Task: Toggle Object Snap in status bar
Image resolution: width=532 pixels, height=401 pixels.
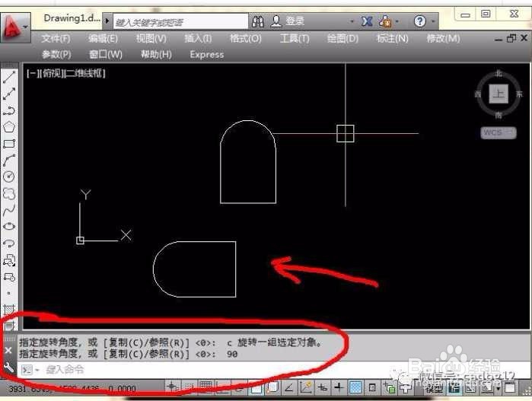Action: coord(256,387)
